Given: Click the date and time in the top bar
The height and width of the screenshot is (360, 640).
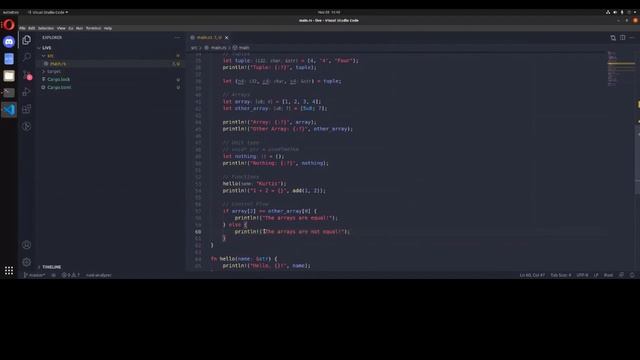Looking at the screenshot, I should pyautogui.click(x=329, y=12).
